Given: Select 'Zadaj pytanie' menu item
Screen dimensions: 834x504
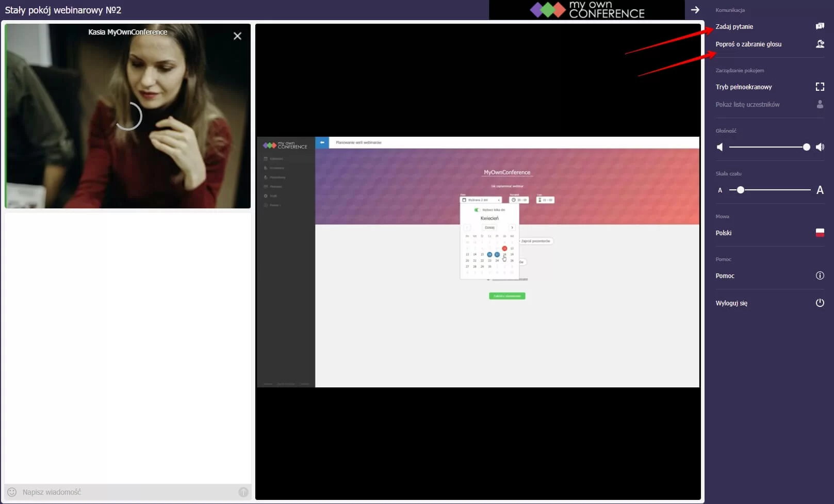Looking at the screenshot, I should [734, 27].
